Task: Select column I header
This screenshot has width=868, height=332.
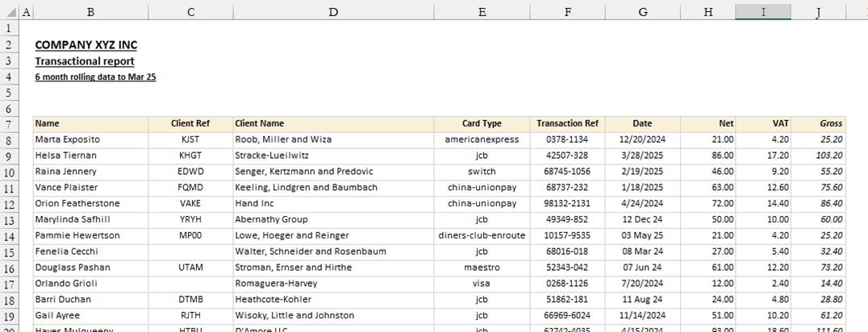Action: pyautogui.click(x=762, y=12)
